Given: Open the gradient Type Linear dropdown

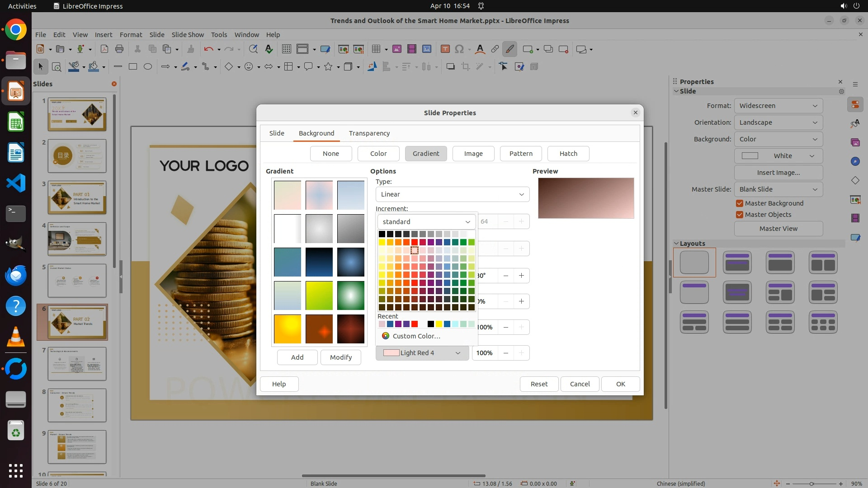Looking at the screenshot, I should [x=452, y=194].
